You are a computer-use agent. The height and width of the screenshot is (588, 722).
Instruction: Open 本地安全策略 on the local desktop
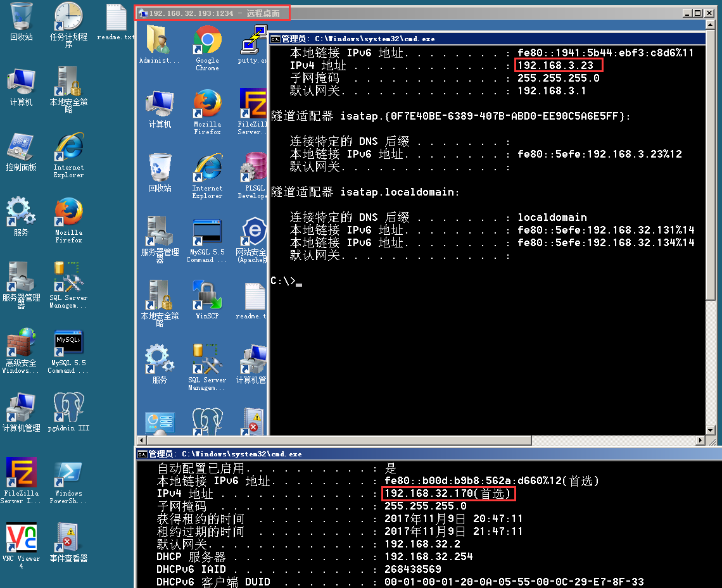(68, 90)
